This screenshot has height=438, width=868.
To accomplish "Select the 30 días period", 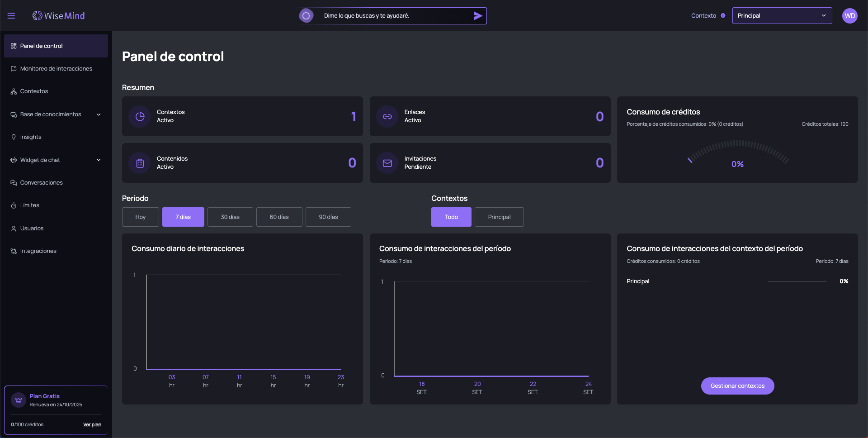I will point(230,217).
